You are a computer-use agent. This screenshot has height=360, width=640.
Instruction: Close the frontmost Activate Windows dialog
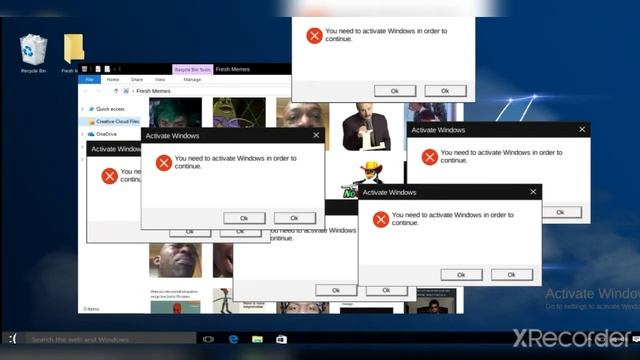pyautogui.click(x=533, y=192)
